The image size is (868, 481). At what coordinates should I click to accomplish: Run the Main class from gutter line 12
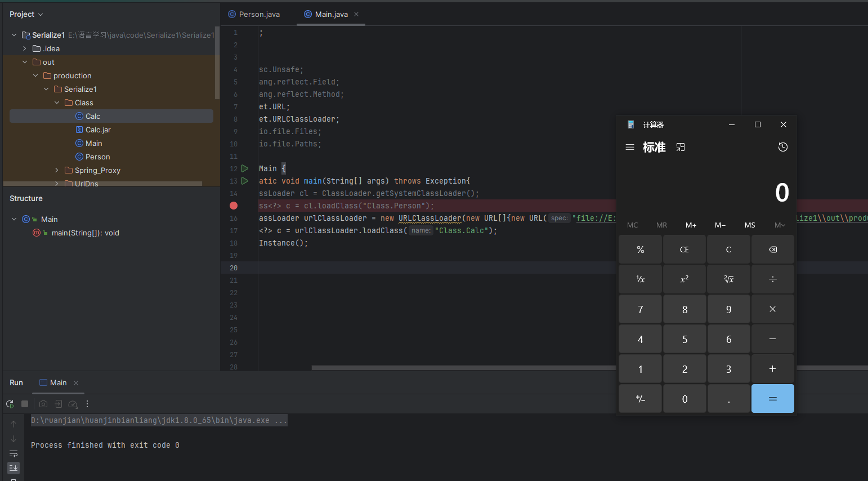tap(245, 168)
